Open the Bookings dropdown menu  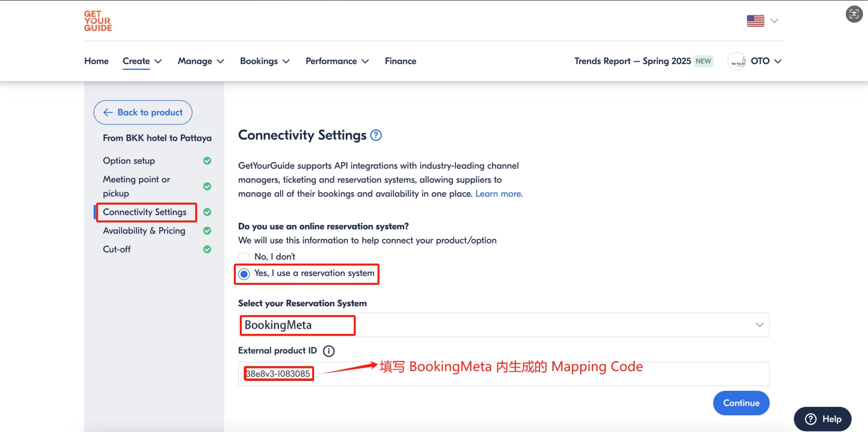[265, 61]
